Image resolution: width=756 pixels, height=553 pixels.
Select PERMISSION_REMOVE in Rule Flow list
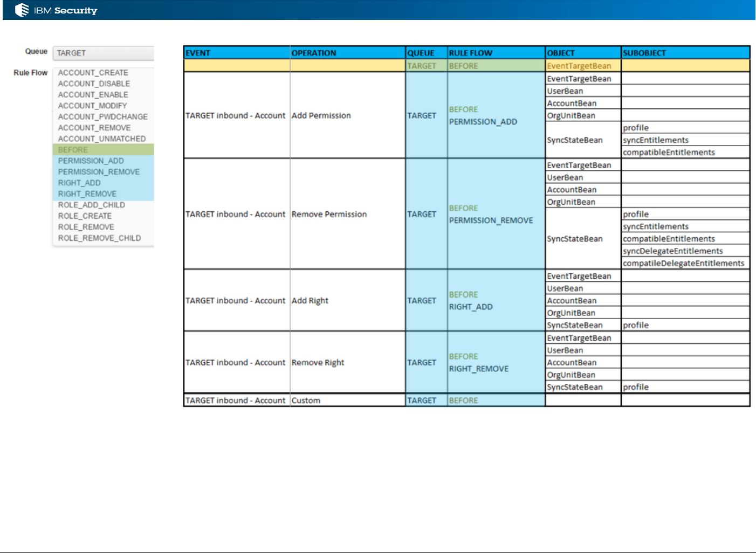[103, 172]
